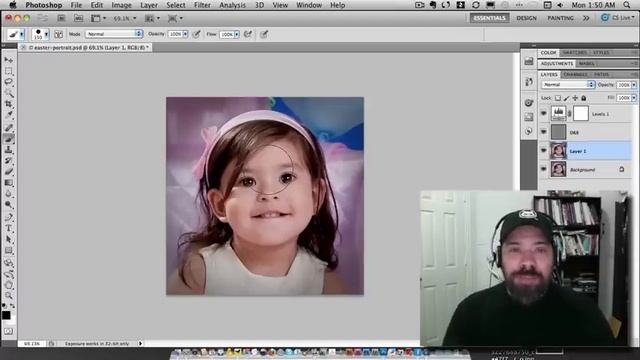
Task: Select the easter-portrait.psd document tab
Action: 86,48
